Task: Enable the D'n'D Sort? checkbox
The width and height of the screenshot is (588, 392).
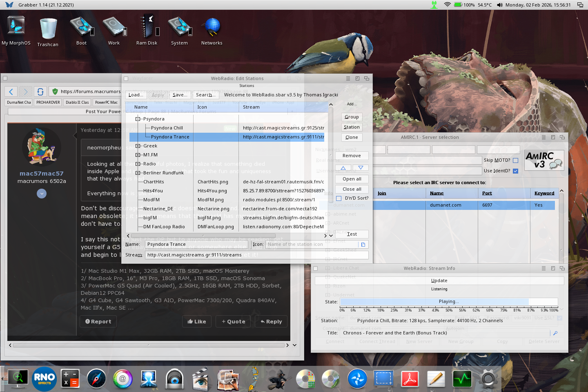Action: [339, 198]
